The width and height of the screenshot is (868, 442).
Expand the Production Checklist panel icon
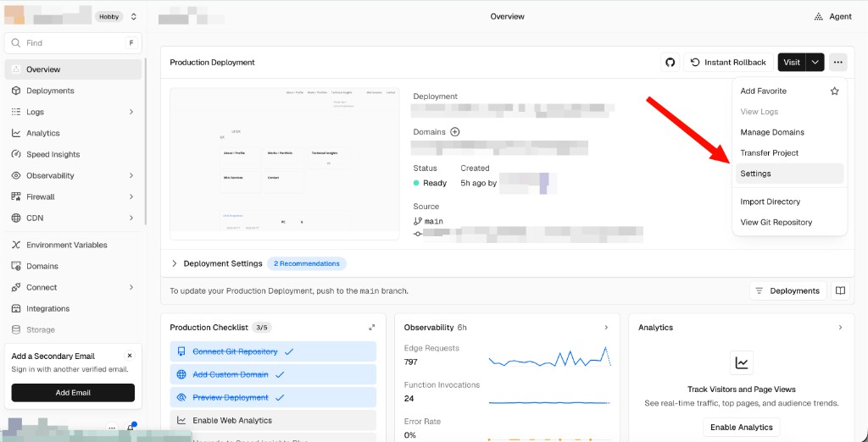click(x=372, y=328)
